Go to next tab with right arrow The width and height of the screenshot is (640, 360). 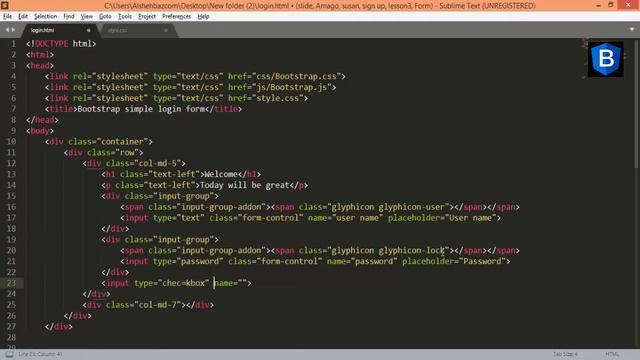click(x=13, y=30)
